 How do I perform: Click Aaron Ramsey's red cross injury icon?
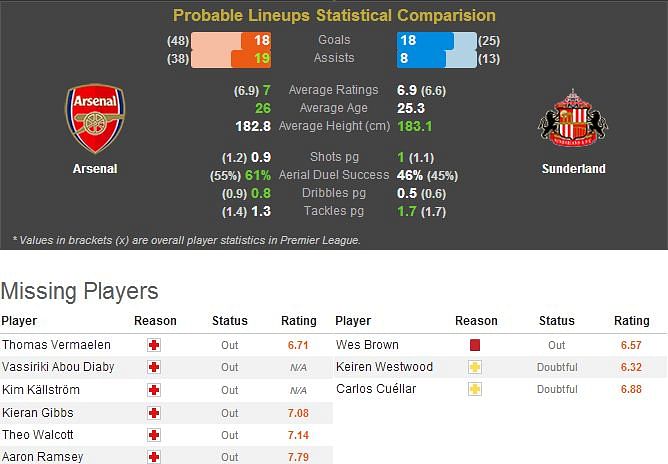click(x=154, y=457)
